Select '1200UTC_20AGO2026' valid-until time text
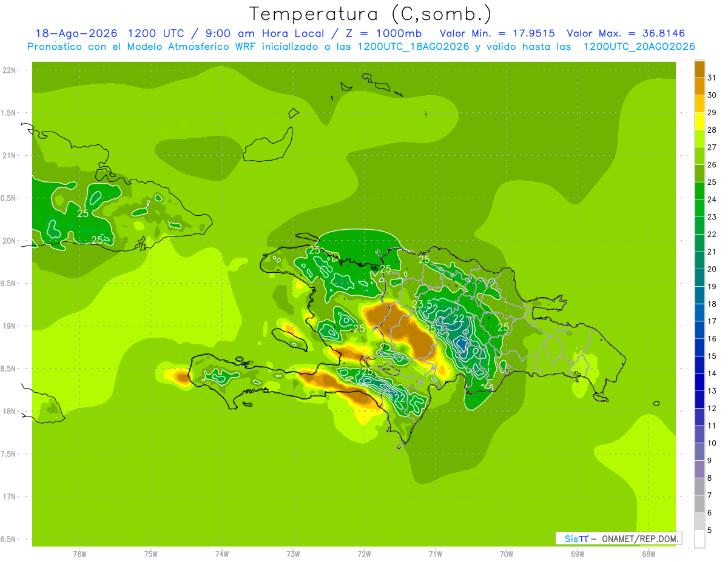This screenshot has width=728, height=562. pyautogui.click(x=639, y=47)
